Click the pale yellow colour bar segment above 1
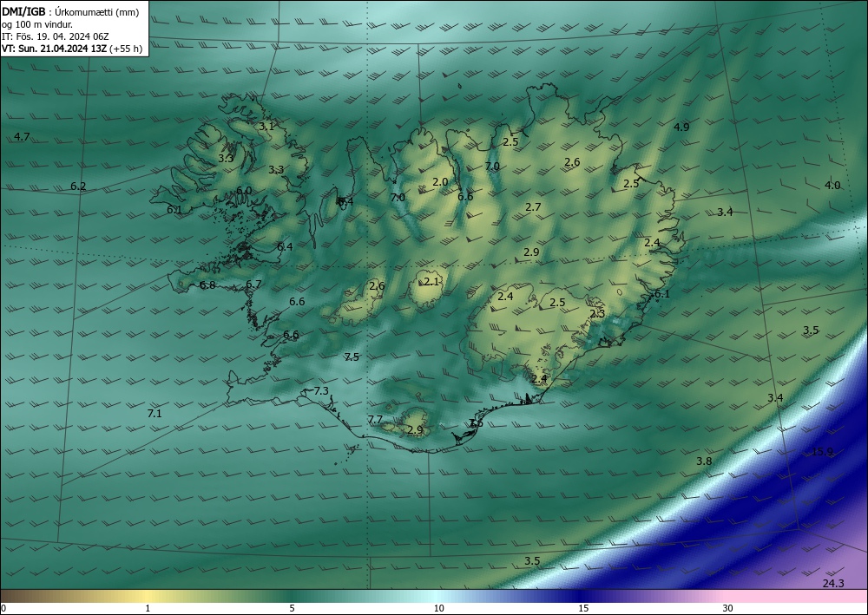868x615 pixels. pyautogui.click(x=148, y=596)
